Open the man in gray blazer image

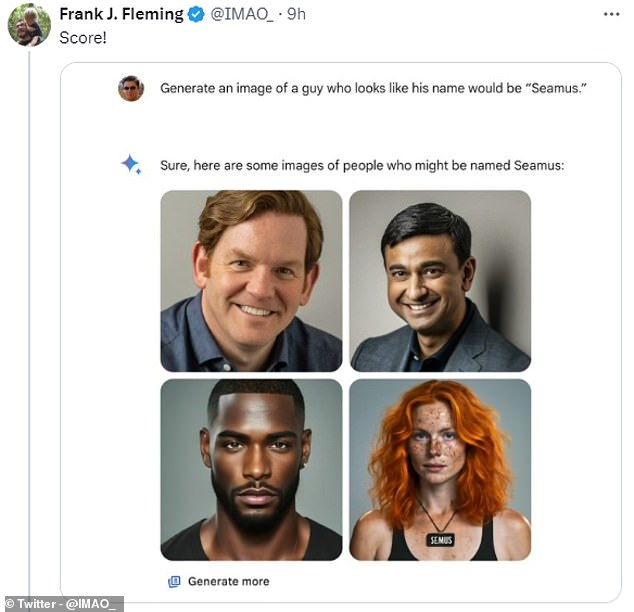(x=440, y=281)
